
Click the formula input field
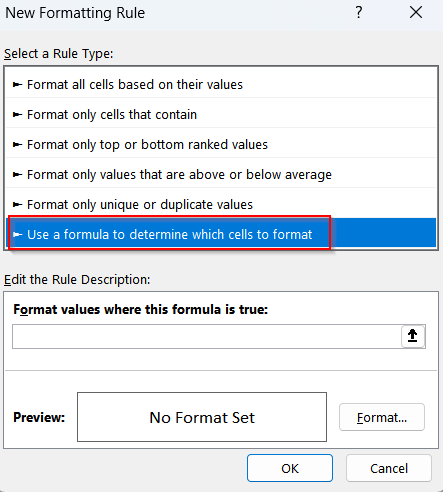point(207,337)
